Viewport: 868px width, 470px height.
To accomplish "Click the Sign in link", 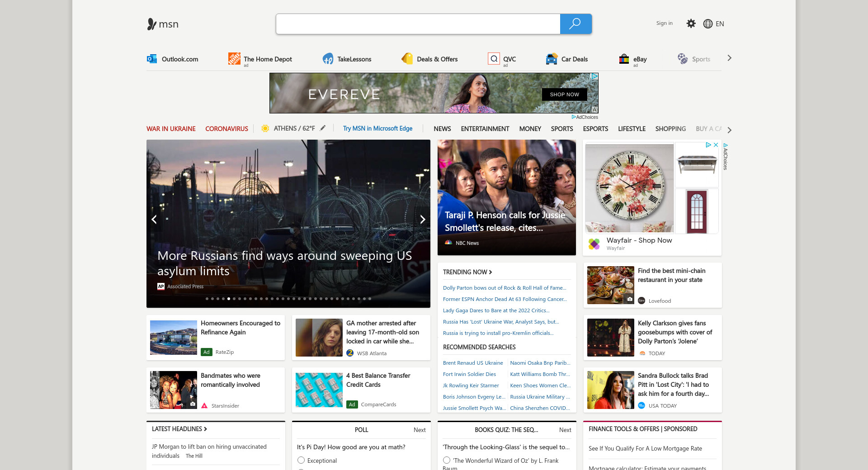I will pos(664,23).
